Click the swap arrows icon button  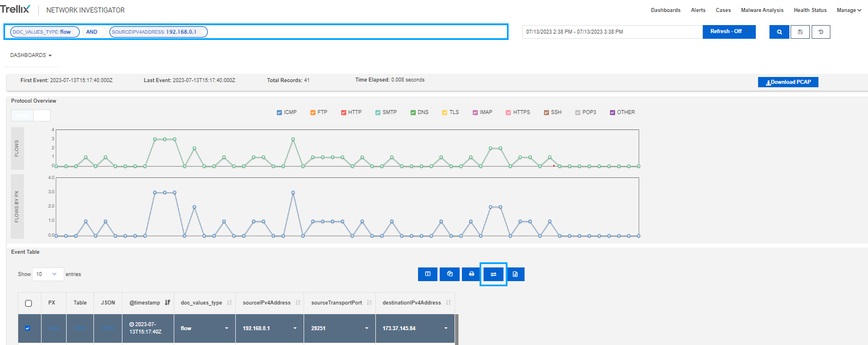pos(493,274)
